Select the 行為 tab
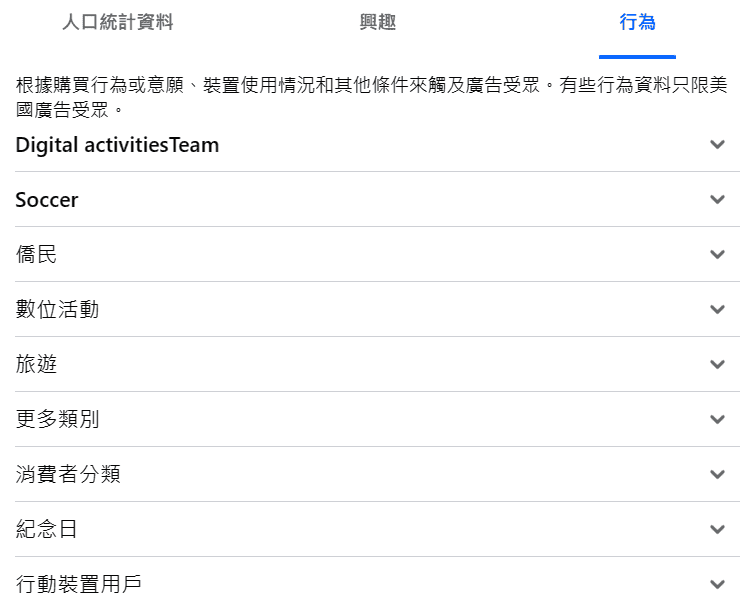754x611 pixels. pyautogui.click(x=637, y=22)
